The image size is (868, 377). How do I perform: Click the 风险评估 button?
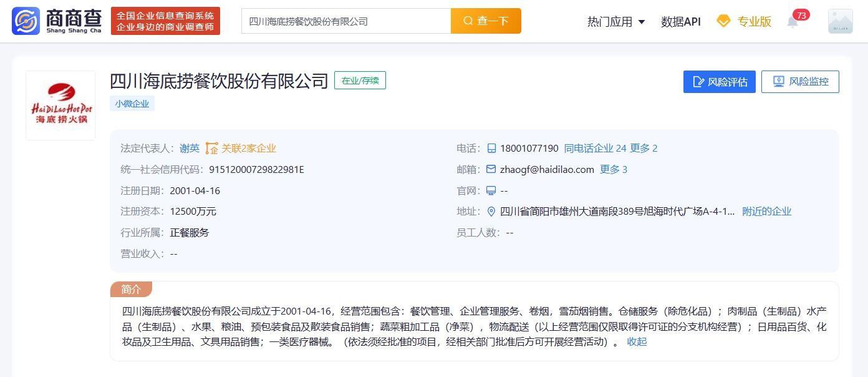click(x=719, y=81)
